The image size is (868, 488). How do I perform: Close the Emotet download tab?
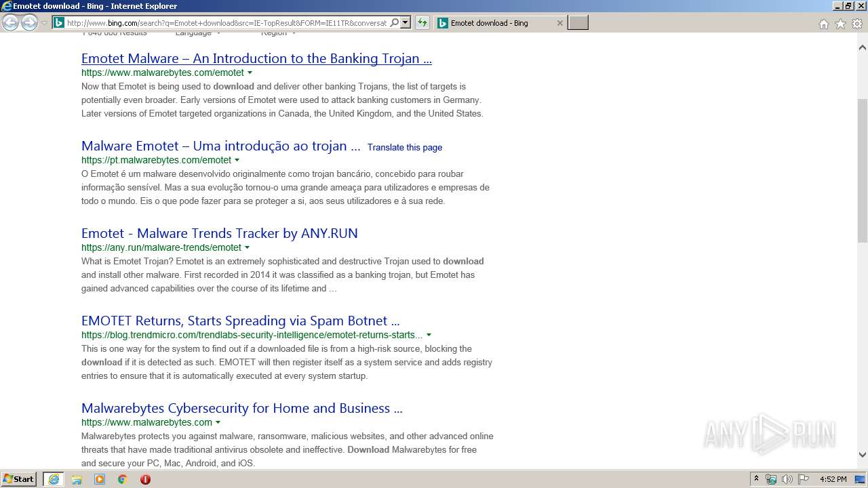point(559,23)
